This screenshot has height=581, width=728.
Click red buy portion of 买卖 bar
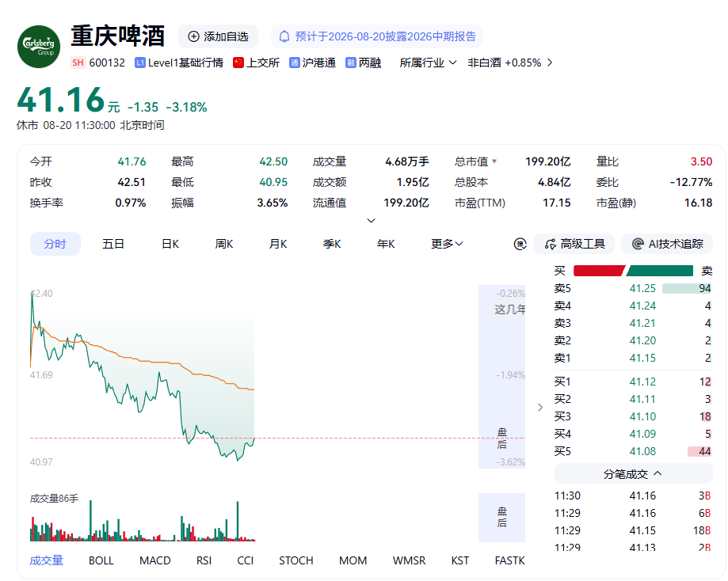pos(599,271)
